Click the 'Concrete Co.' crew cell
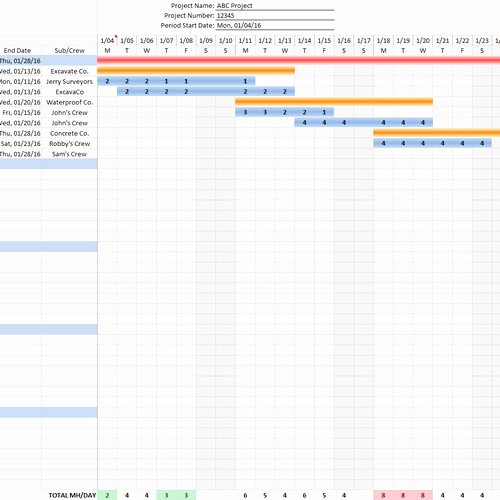The image size is (500, 500). click(x=69, y=133)
